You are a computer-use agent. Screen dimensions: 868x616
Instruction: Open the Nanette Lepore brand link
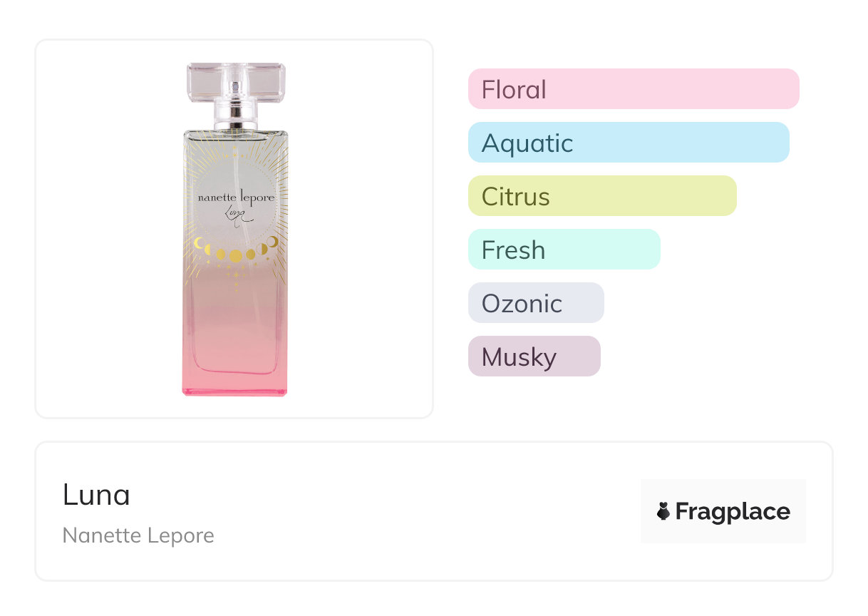[x=138, y=535]
